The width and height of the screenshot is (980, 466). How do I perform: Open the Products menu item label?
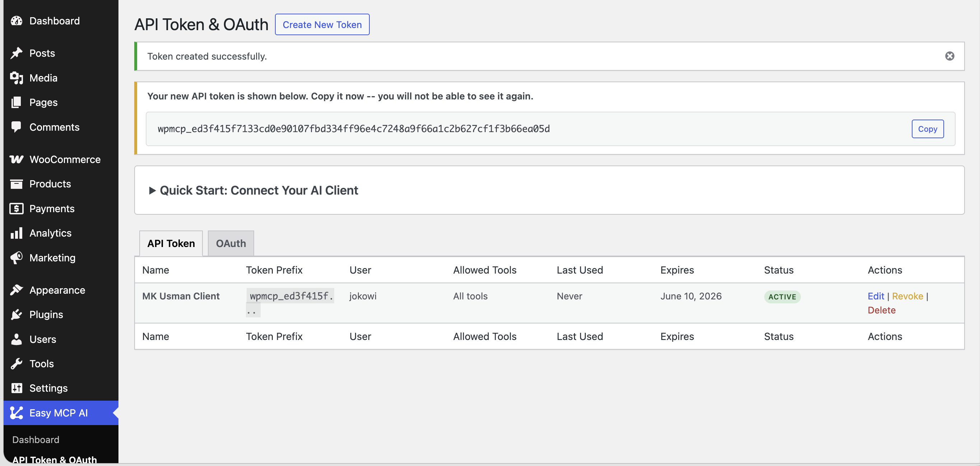[50, 184]
